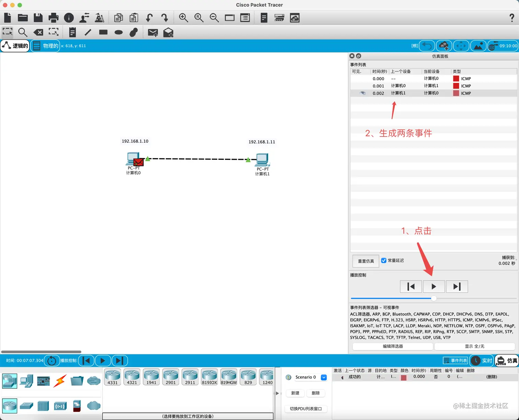Open network information icon
This screenshot has width=519, height=420.
coord(69,17)
